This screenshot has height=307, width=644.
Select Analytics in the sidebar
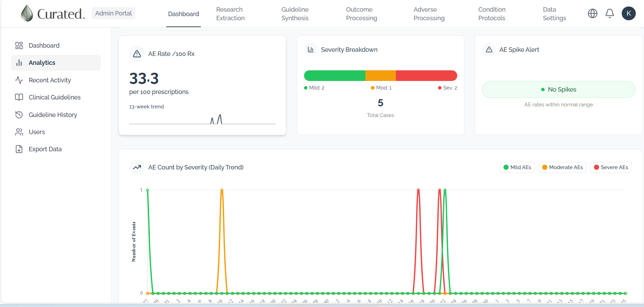click(56, 63)
